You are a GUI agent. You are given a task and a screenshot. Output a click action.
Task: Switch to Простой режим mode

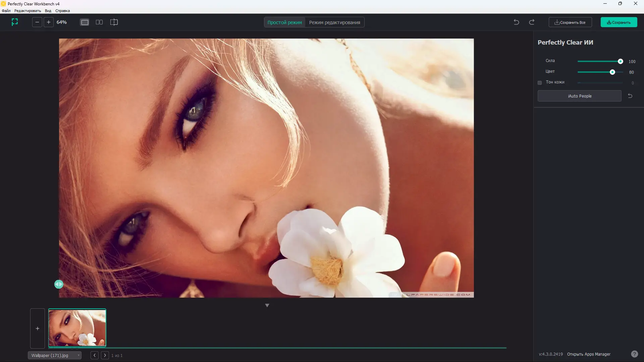[284, 22]
